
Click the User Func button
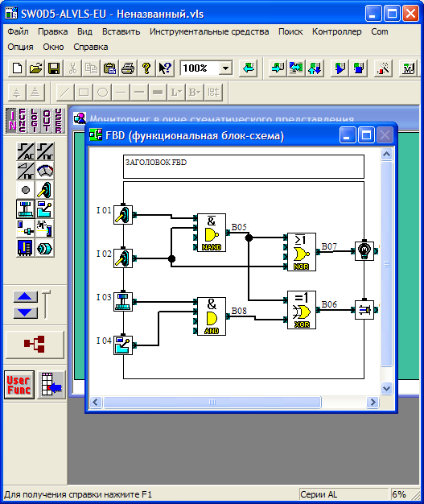pos(19,385)
